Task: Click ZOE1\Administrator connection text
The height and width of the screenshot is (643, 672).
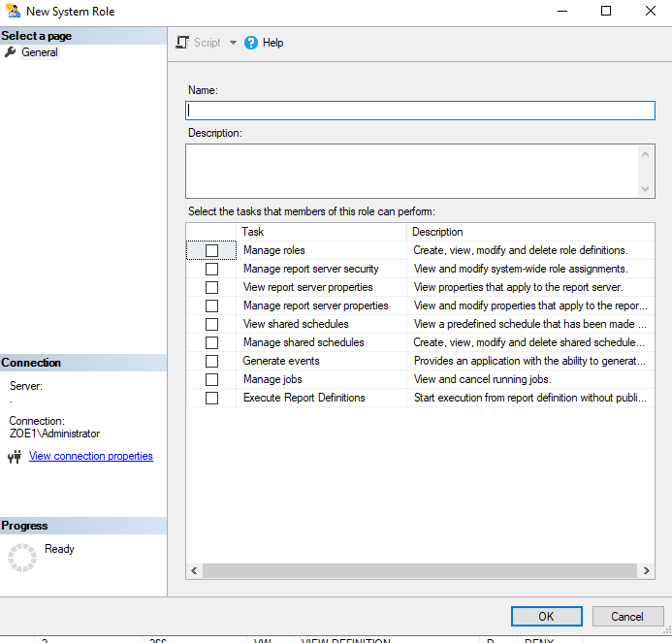Action: point(54,434)
